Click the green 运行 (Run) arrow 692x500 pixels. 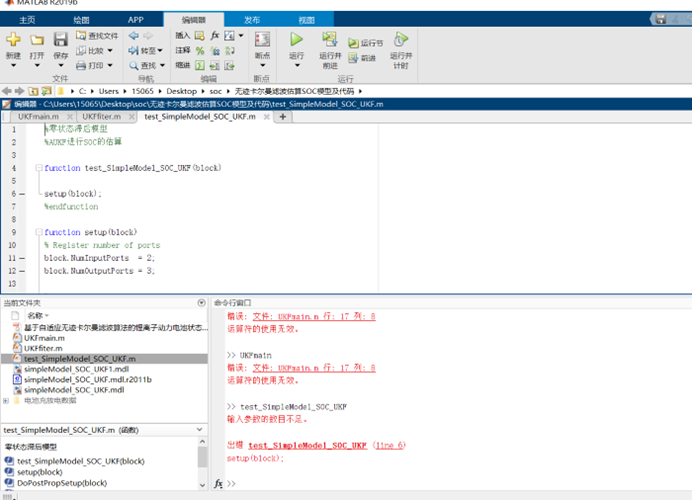[x=296, y=39]
